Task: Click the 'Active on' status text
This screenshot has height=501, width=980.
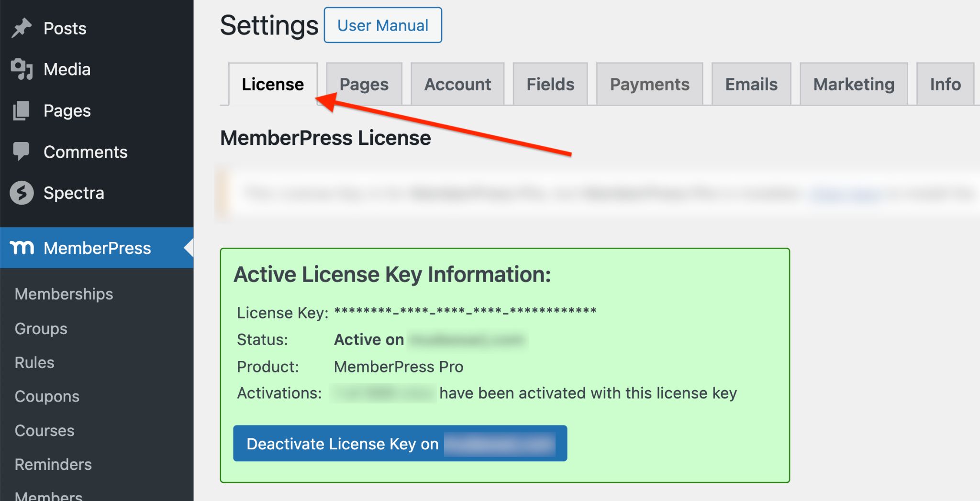Action: (x=369, y=339)
